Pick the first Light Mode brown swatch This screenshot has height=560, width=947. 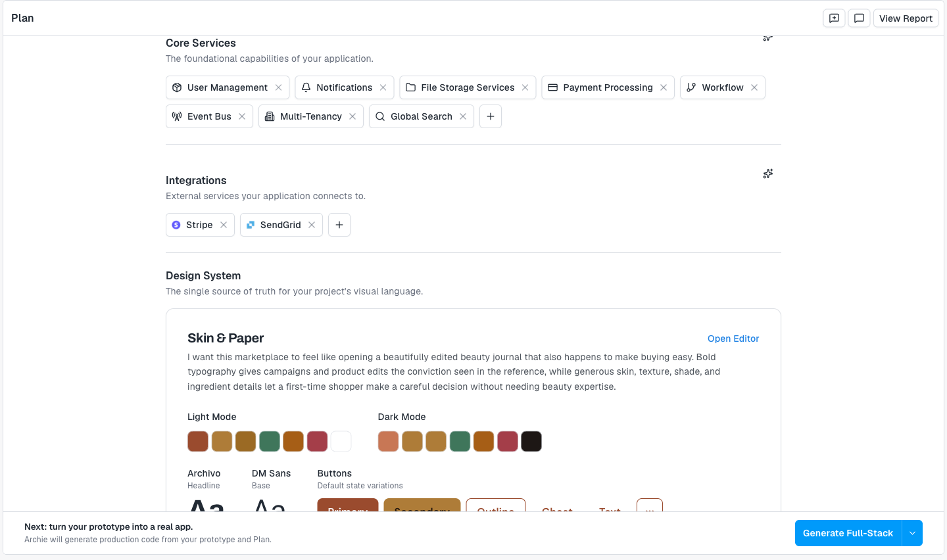point(198,441)
